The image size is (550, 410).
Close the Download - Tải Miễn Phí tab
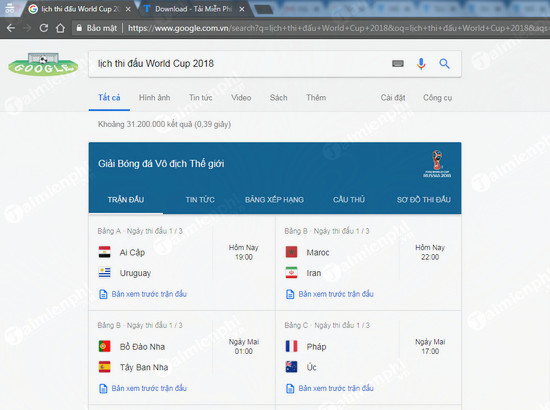242,9
